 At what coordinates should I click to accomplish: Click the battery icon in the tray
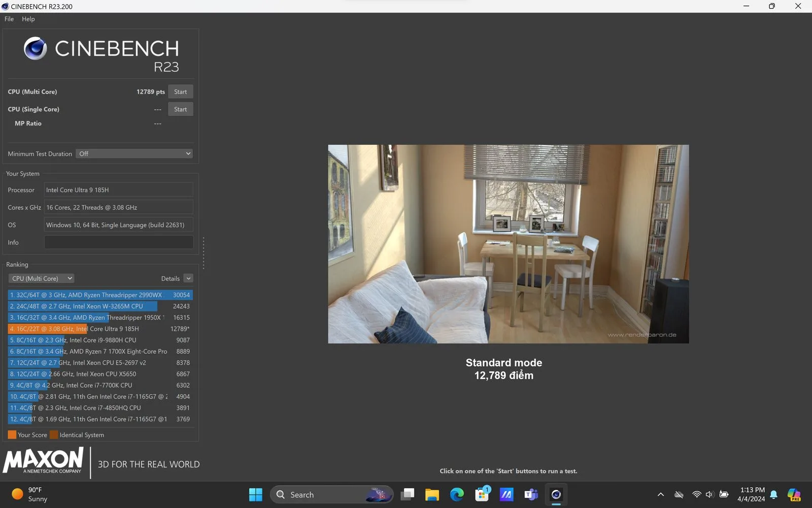(724, 494)
